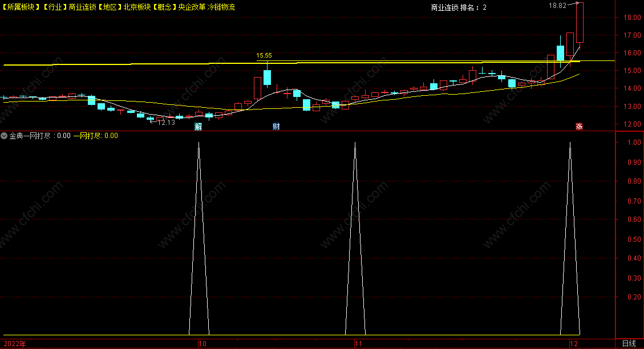Screen dimensions: 644x349
Task: Click the 商业连锁 排名: 2 ranking text
Action: tap(459, 7)
